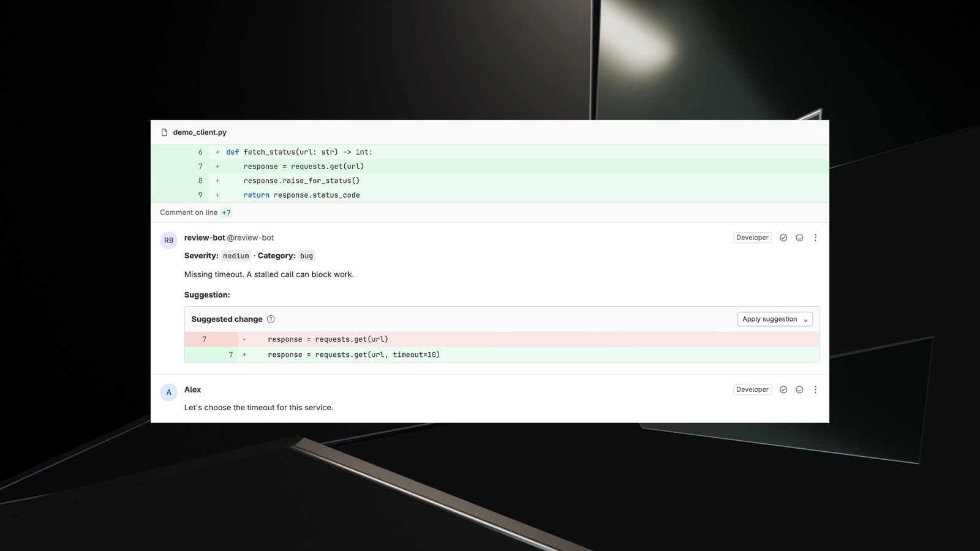Click the 'response.raise_for_status()' code line
980x551 pixels.
(x=489, y=181)
